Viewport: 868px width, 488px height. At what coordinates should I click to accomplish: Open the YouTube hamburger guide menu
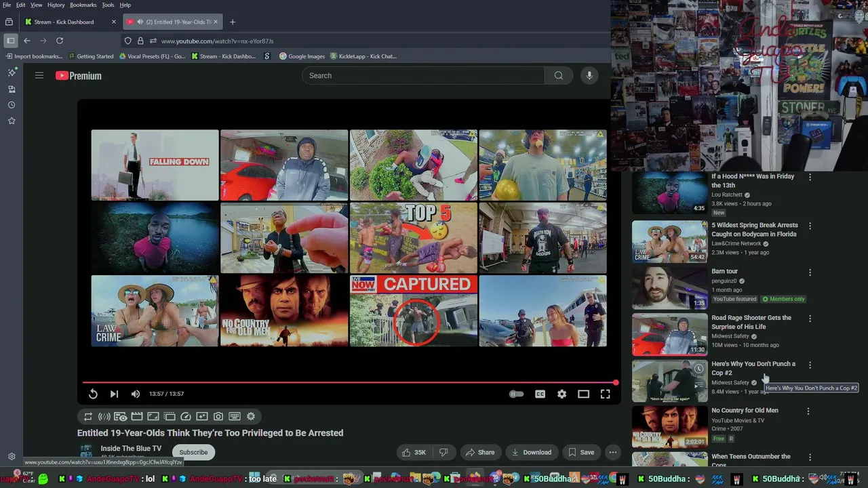39,75
